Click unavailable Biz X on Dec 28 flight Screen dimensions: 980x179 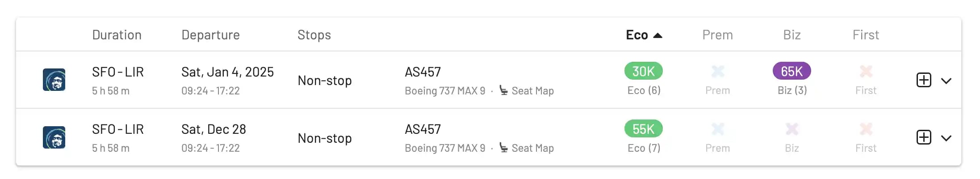click(792, 129)
